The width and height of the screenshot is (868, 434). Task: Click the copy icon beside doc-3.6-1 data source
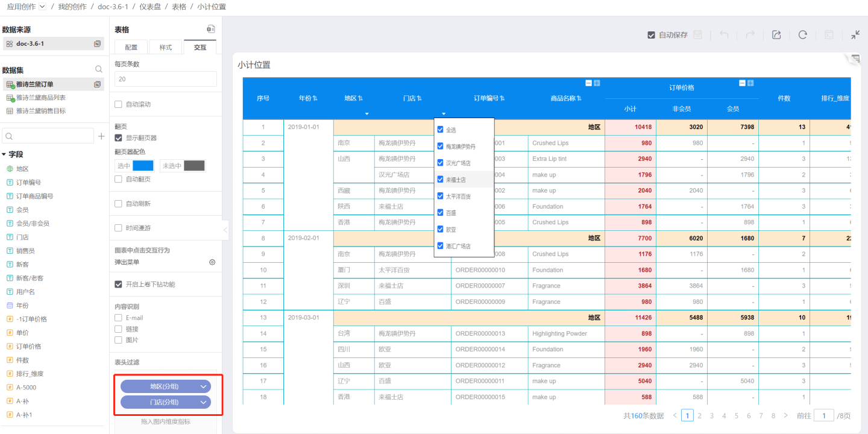(x=97, y=44)
